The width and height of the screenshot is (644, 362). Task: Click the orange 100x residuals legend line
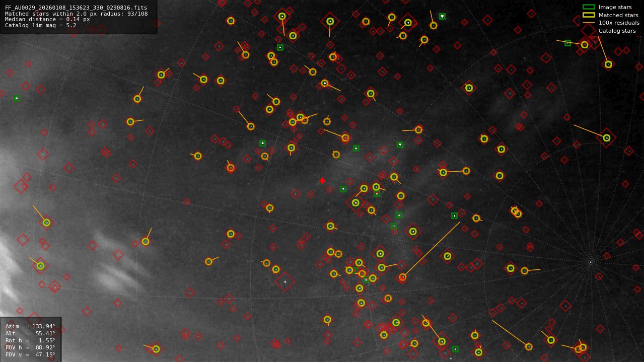pos(589,23)
